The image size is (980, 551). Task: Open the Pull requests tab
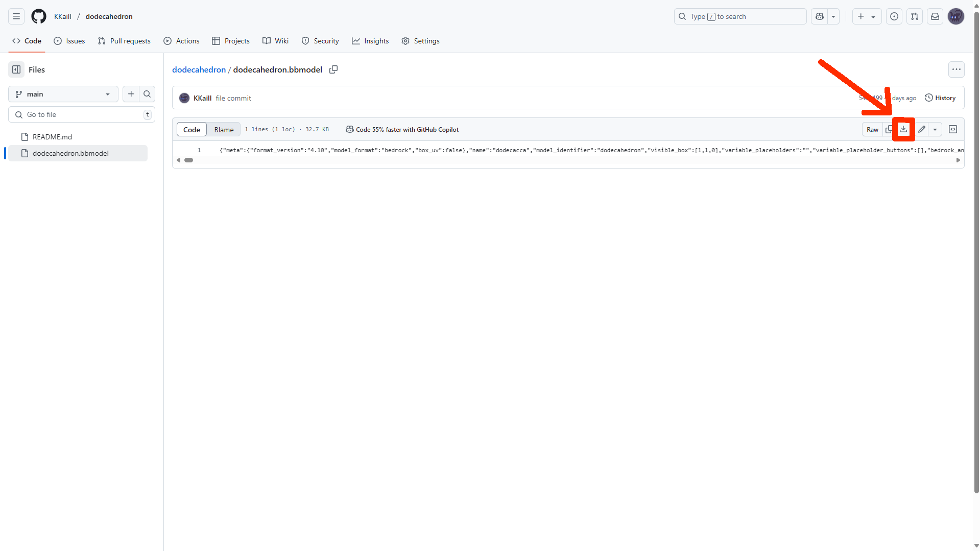tap(124, 41)
